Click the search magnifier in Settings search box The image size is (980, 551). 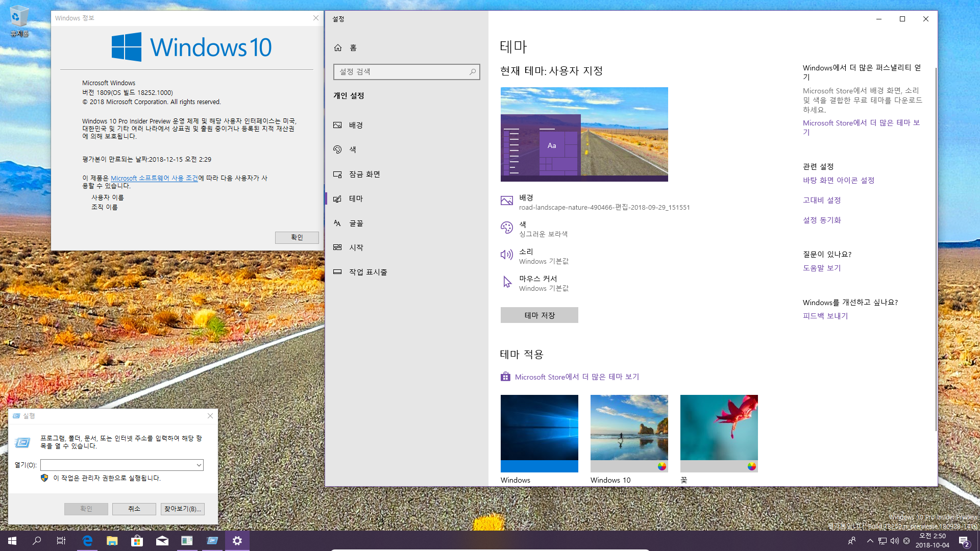(473, 72)
